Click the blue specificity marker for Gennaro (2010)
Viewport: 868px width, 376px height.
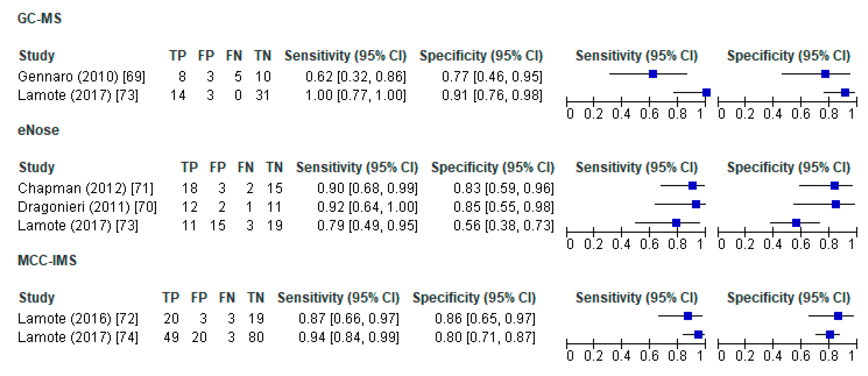pyautogui.click(x=825, y=74)
